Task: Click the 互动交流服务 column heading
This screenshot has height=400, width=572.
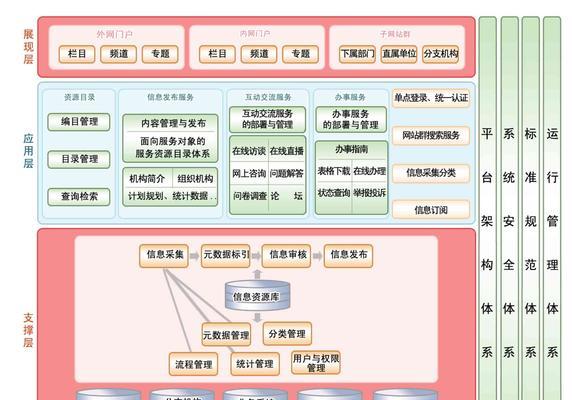Action: pos(268,97)
